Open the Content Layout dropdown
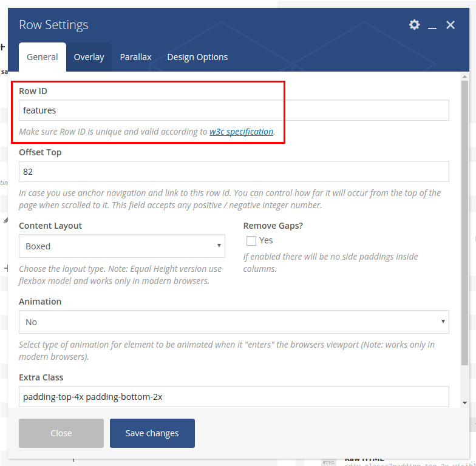The width and height of the screenshot is (476, 466). click(x=121, y=246)
